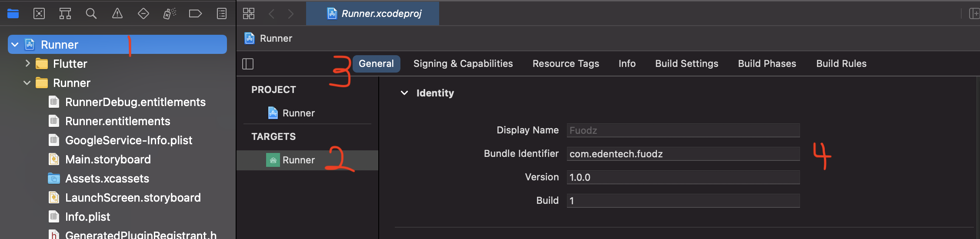
Task: Open Runner.entitlements file
Action: [117, 121]
